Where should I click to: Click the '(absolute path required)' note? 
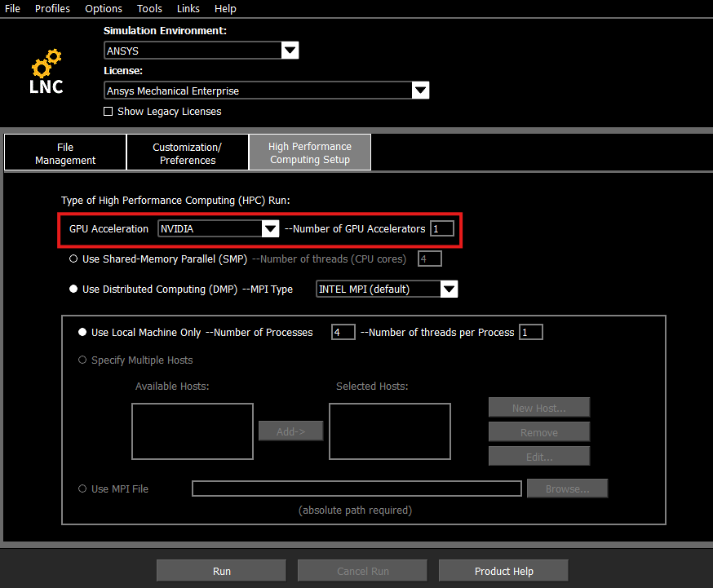355,511
